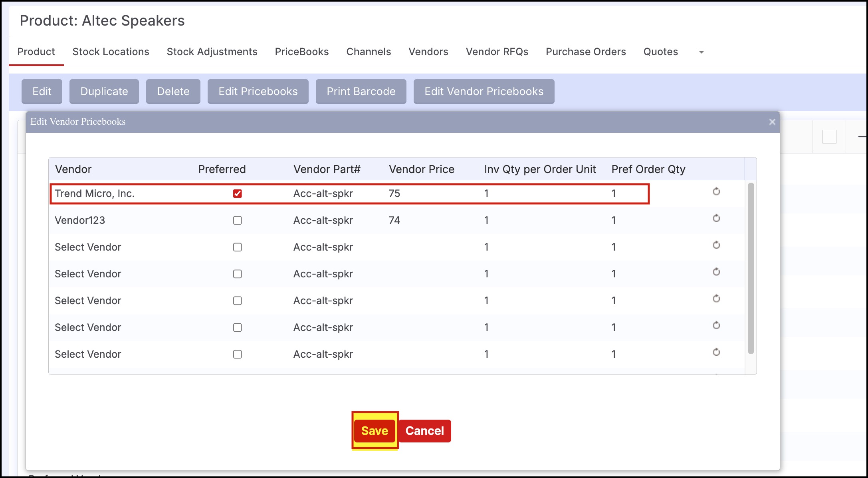Open Edit Pricebooks from the toolbar
The width and height of the screenshot is (868, 478).
click(x=258, y=92)
